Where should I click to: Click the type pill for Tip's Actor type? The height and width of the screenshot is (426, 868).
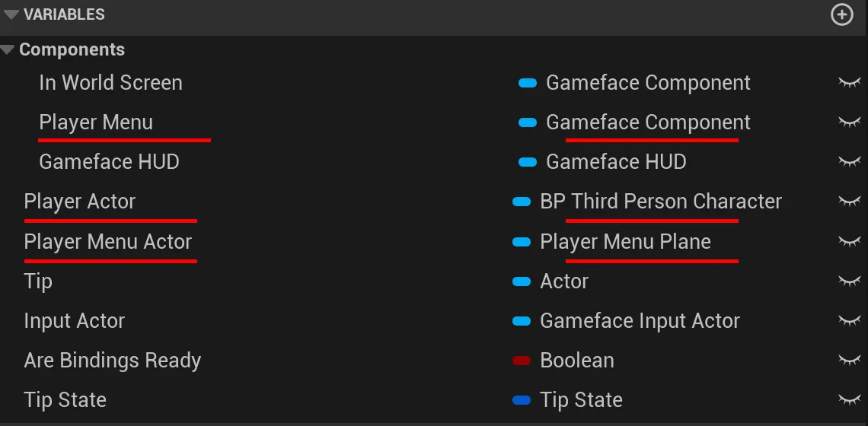[x=522, y=281]
